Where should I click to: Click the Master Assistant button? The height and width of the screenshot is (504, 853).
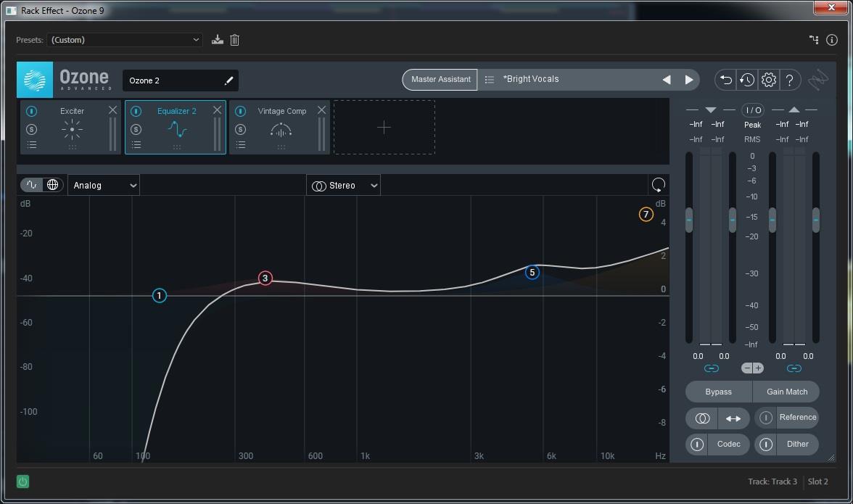[440, 80]
